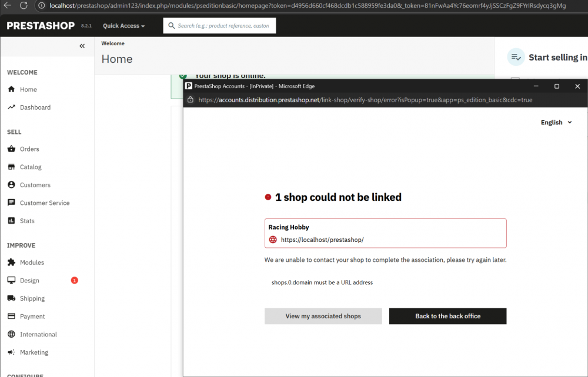Click the Marketing megaphone icon

click(11, 352)
